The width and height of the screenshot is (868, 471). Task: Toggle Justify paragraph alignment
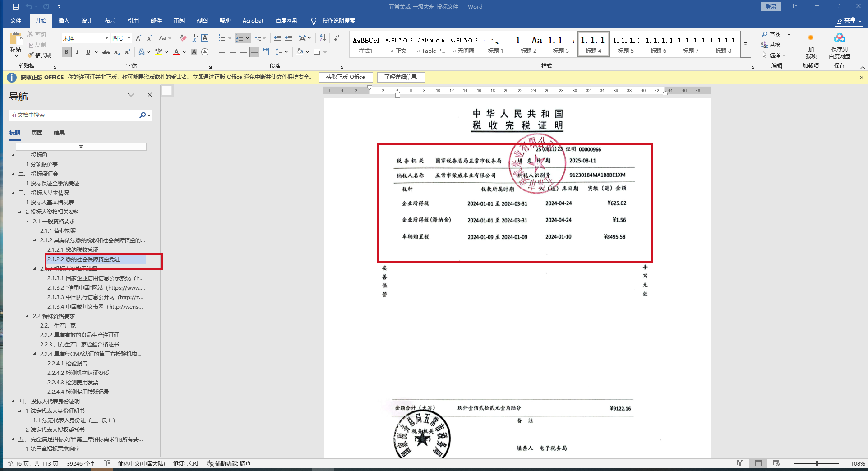pyautogui.click(x=254, y=52)
